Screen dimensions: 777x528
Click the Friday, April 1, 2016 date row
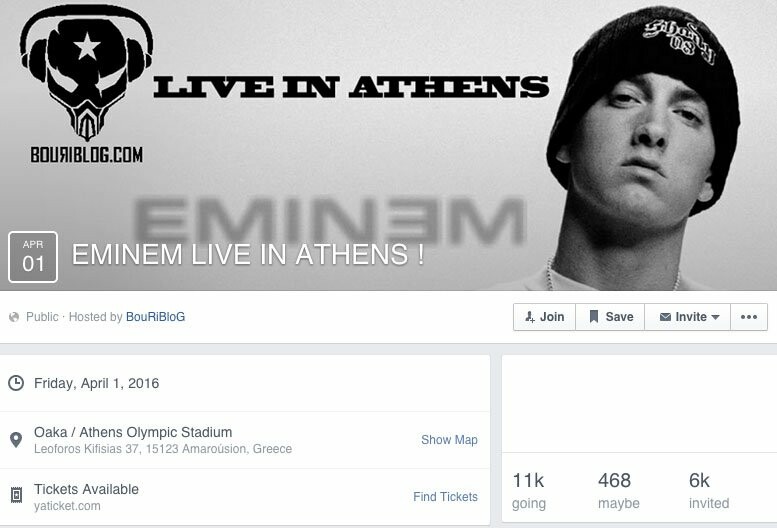(x=245, y=383)
